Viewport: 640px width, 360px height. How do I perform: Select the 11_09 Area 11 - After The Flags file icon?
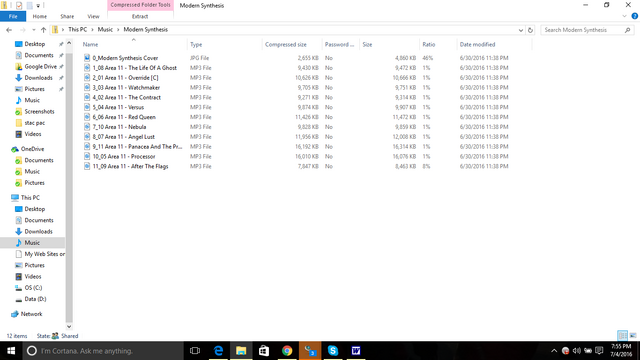[x=87, y=166]
